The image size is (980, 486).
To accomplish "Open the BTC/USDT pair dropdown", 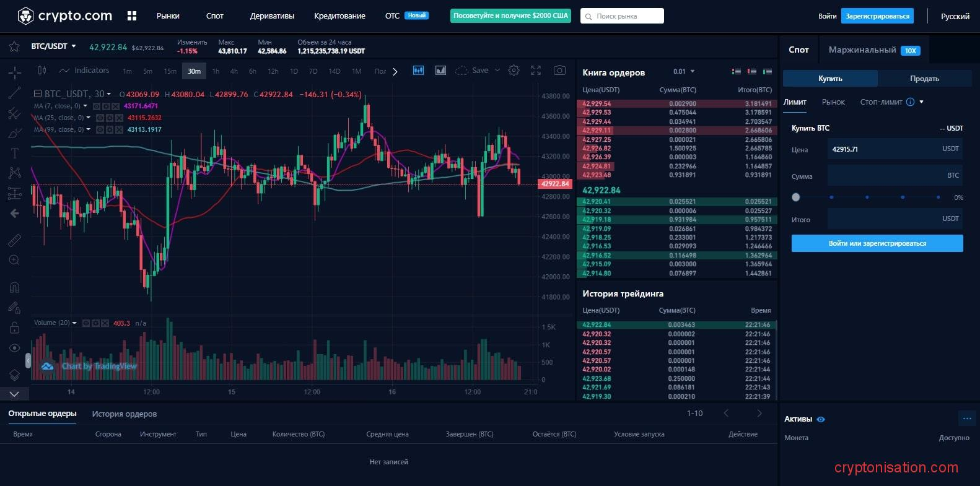I will [x=53, y=46].
